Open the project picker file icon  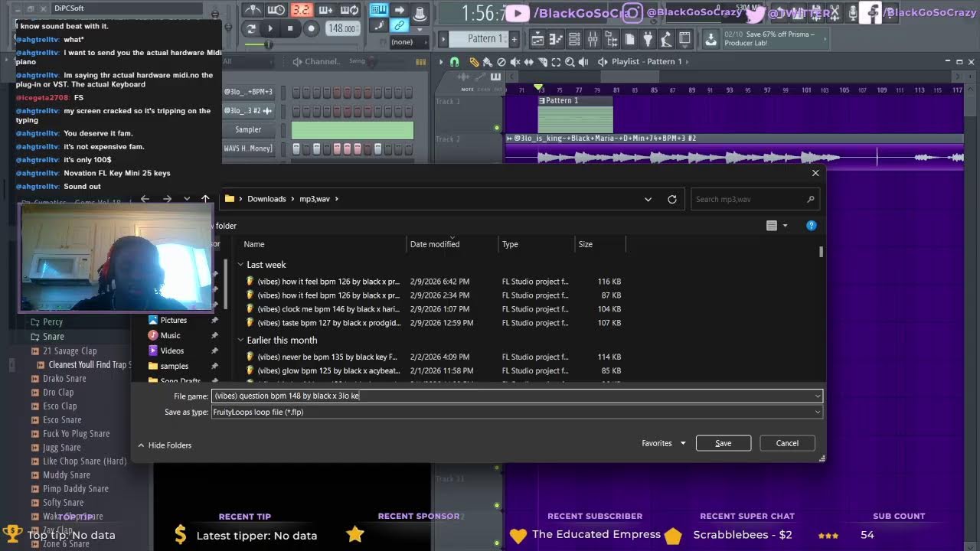(x=629, y=39)
